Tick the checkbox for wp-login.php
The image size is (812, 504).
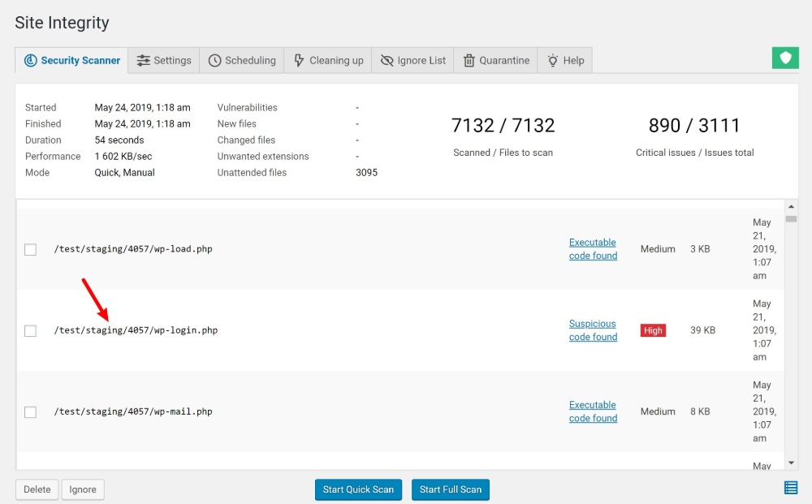point(31,330)
